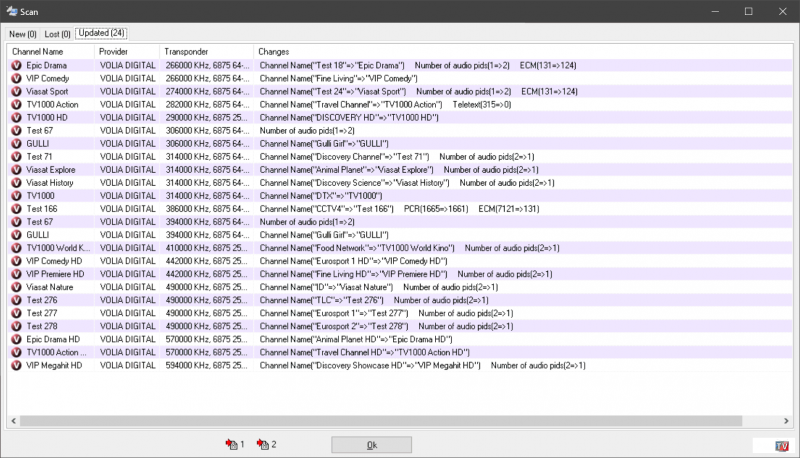Click the TV1000 HD channel icon
800x458 pixels.
[17, 117]
